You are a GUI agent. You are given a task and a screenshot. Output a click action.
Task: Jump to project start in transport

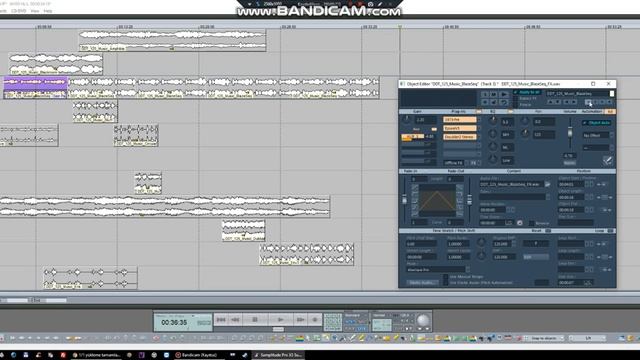pos(221,320)
